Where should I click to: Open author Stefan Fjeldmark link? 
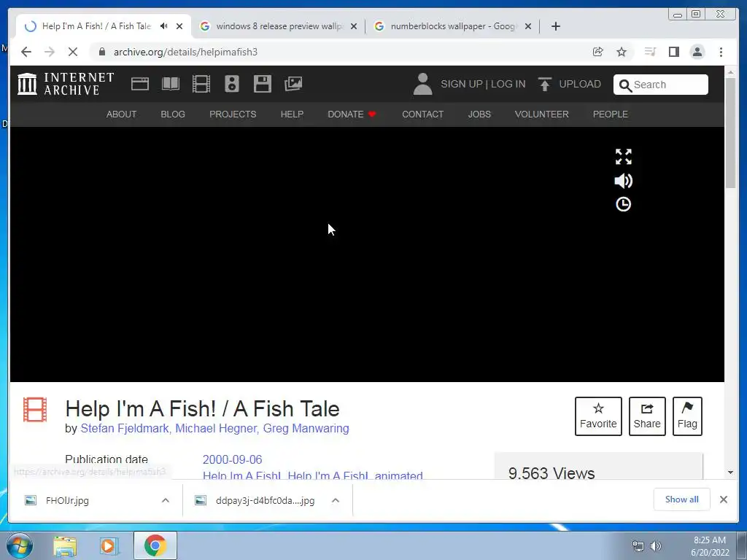125,429
